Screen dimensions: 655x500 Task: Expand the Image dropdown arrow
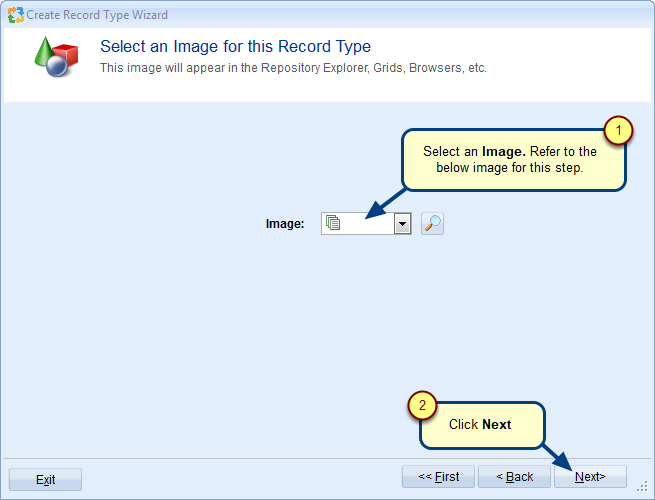[x=402, y=224]
